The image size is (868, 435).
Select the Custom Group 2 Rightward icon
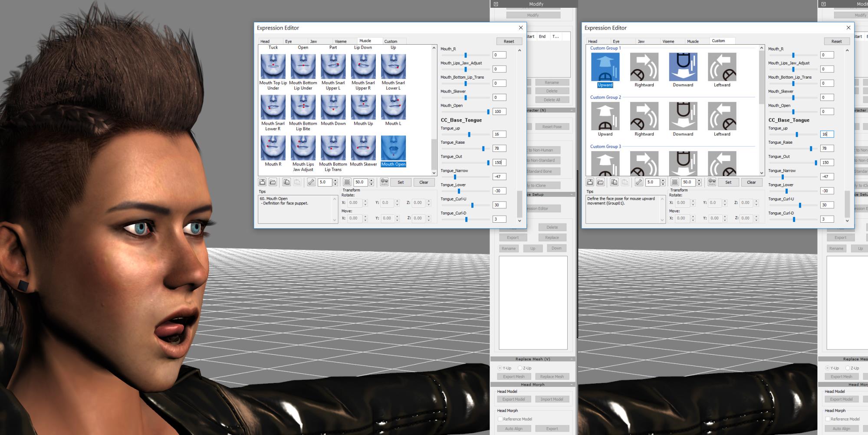coord(644,116)
